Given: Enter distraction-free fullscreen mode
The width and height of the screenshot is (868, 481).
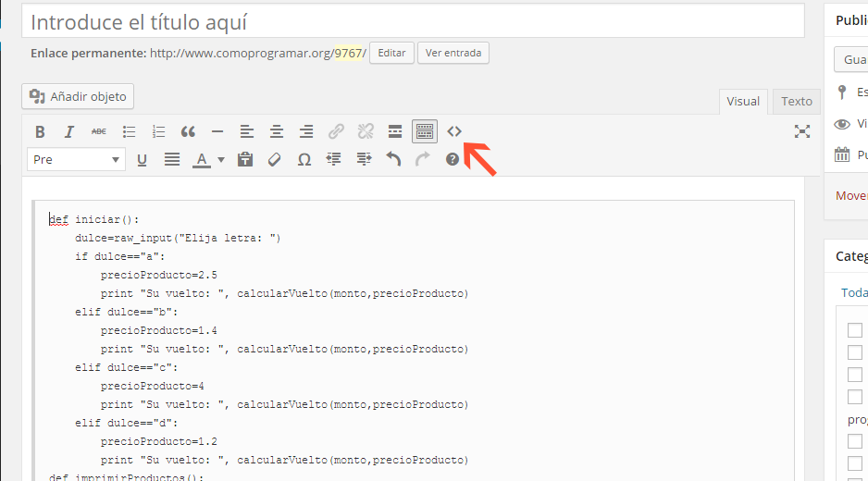Looking at the screenshot, I should click(802, 131).
